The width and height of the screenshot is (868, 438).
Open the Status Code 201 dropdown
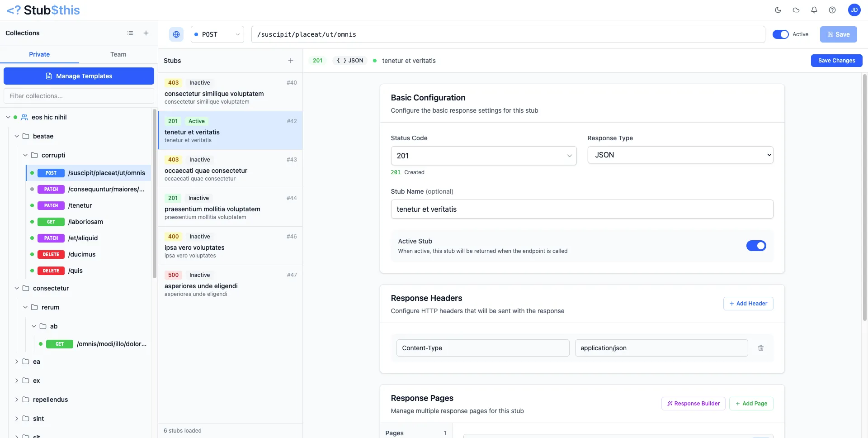[x=483, y=156]
